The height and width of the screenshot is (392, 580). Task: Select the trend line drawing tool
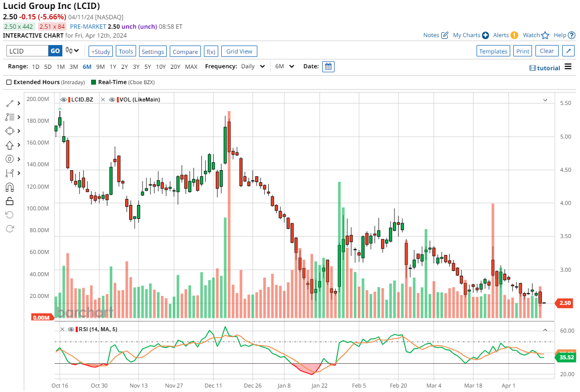10,103
